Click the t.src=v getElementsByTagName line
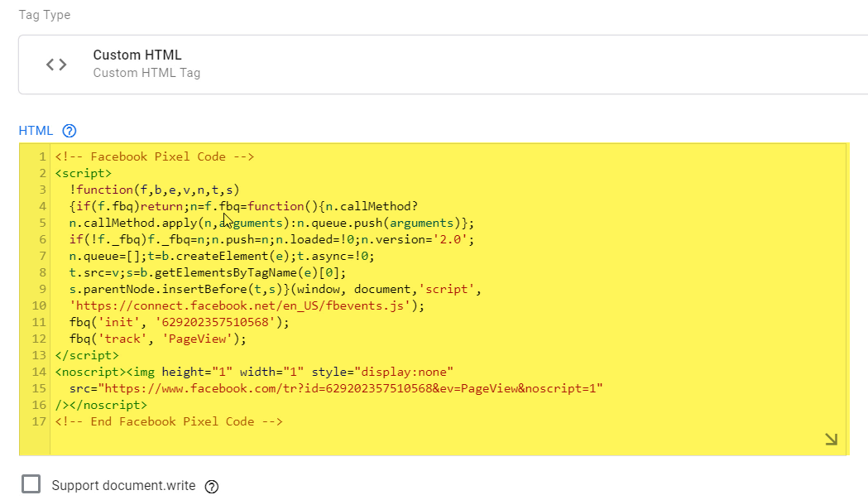The image size is (868, 500). coord(208,273)
